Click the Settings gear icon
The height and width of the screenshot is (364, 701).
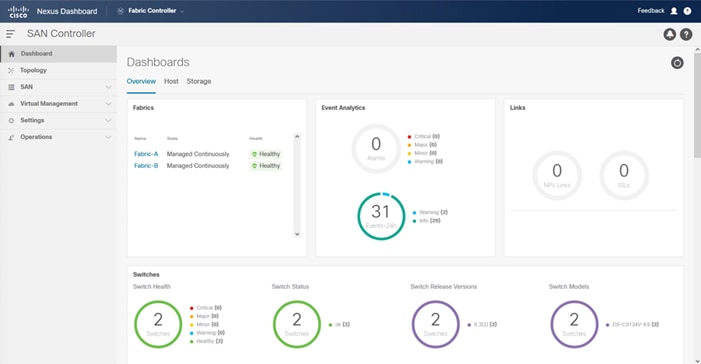point(11,120)
